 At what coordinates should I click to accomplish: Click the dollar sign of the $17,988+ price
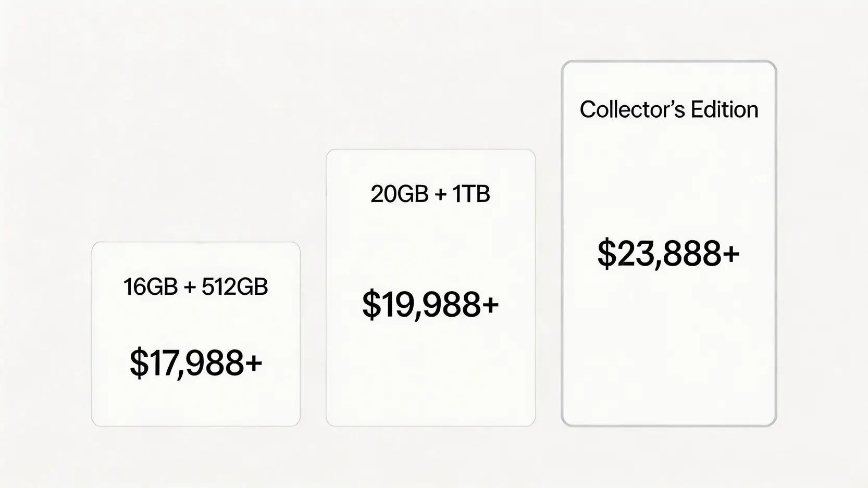coord(139,364)
